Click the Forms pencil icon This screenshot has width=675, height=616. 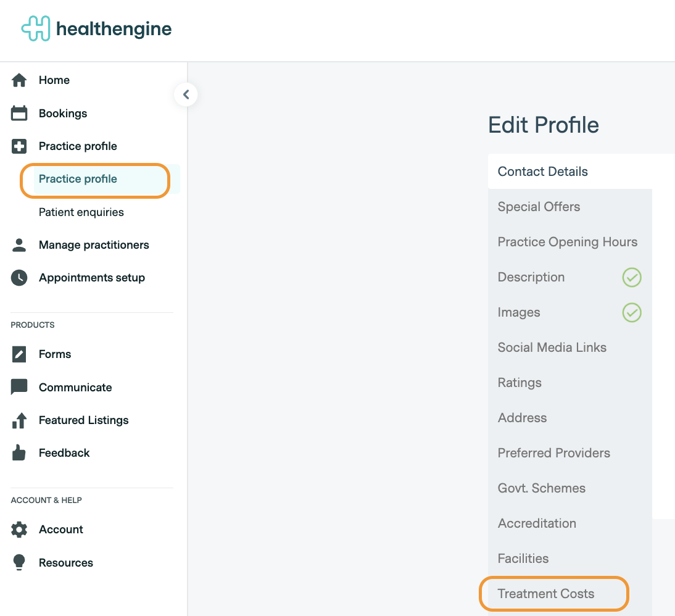pyautogui.click(x=19, y=354)
